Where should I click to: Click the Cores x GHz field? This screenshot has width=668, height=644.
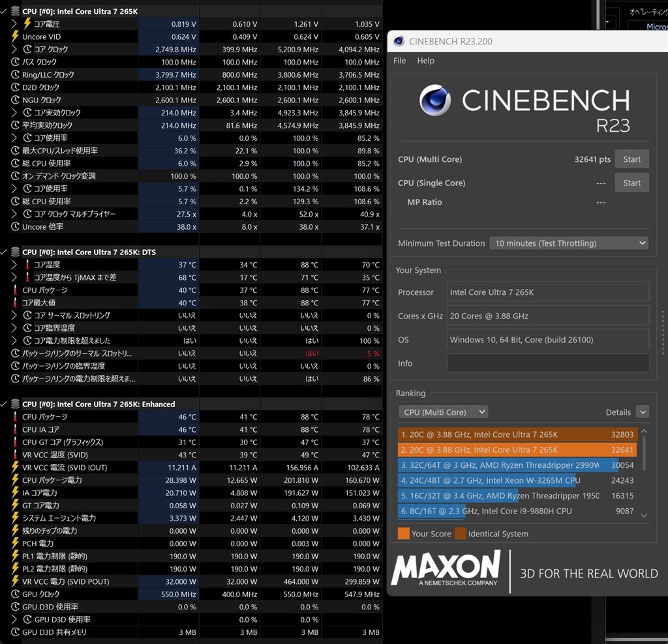click(x=548, y=316)
